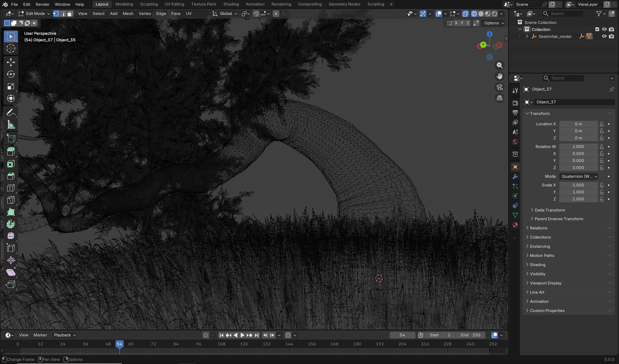The width and height of the screenshot is (619, 364).
Task: Play the animation forward
Action: tap(242, 335)
